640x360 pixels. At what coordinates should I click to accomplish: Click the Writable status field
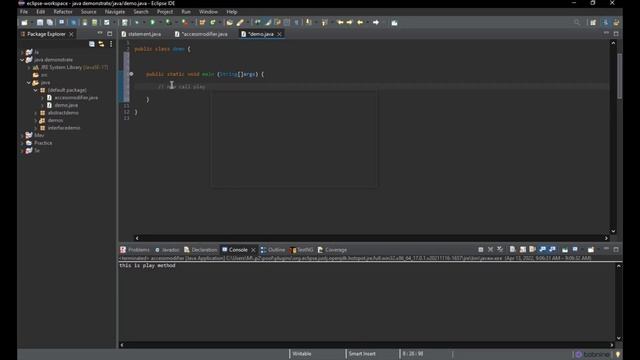pos(302,354)
